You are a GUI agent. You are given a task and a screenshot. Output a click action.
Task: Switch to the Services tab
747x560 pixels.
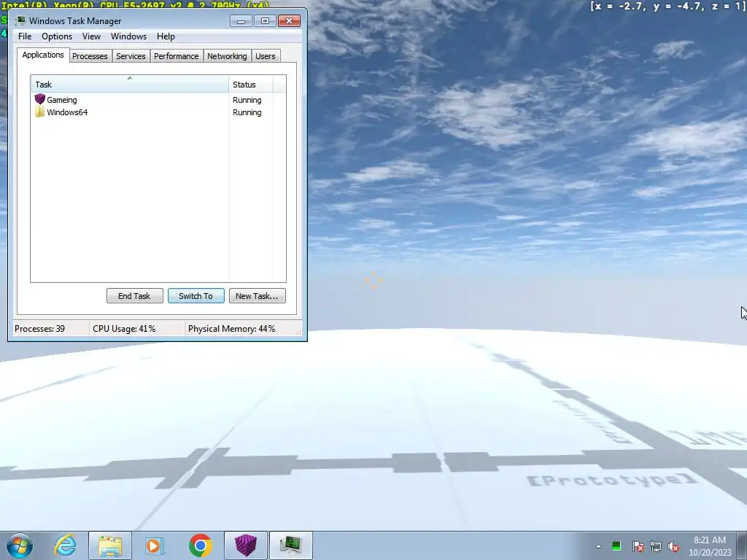click(x=131, y=56)
